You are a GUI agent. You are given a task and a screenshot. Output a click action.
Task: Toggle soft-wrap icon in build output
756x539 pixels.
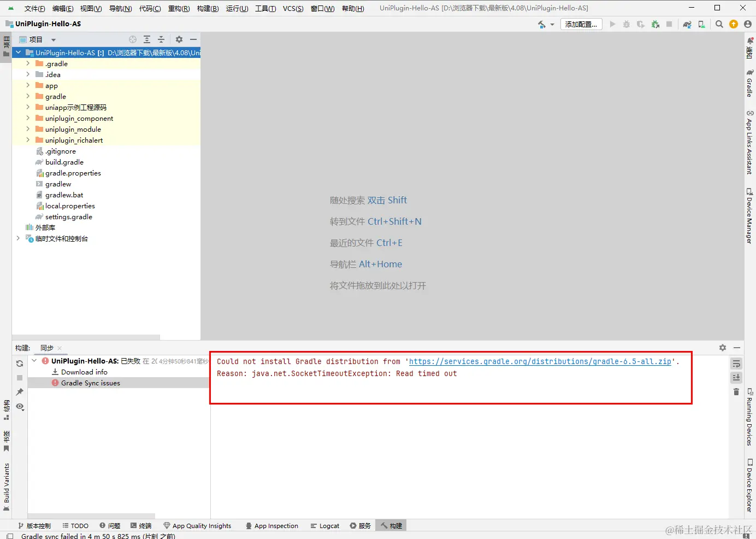736,364
